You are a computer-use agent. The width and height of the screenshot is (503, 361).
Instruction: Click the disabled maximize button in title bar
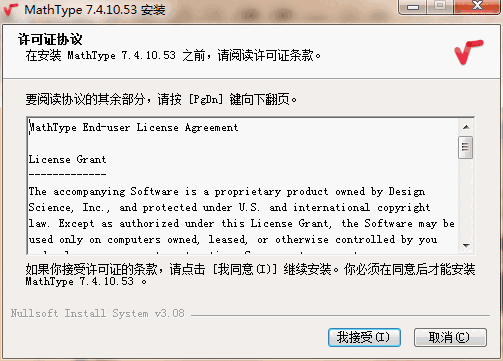440,7
